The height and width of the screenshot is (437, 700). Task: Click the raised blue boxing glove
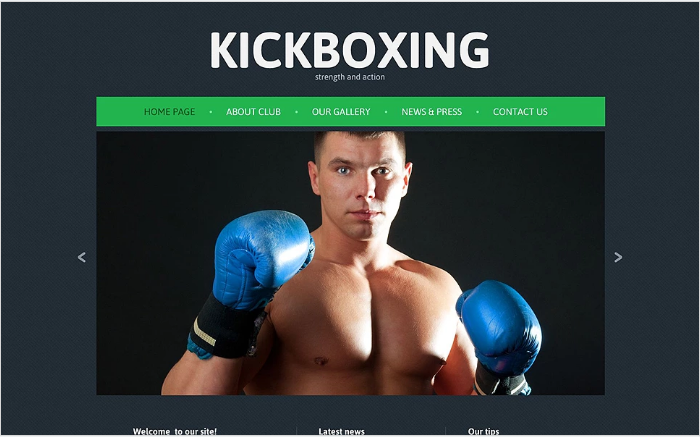(x=262, y=259)
